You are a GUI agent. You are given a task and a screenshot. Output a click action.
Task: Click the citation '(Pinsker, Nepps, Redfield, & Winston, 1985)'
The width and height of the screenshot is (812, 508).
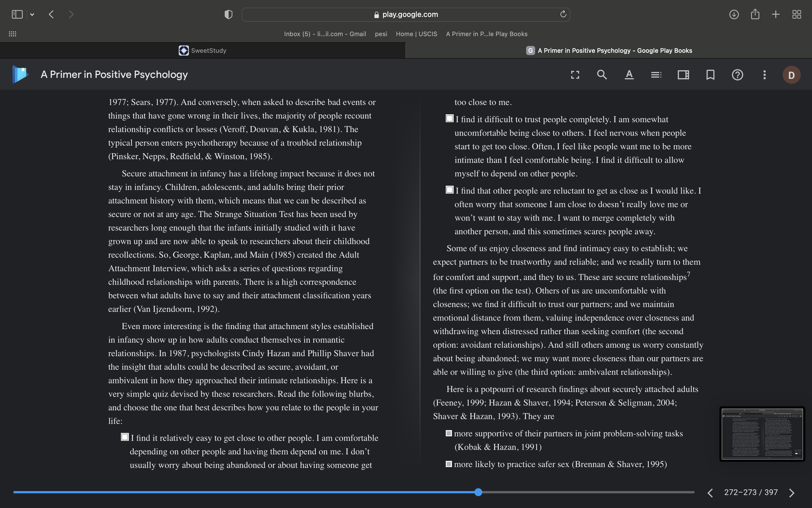(x=190, y=156)
